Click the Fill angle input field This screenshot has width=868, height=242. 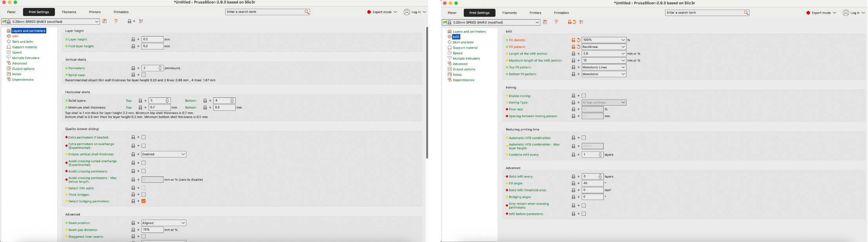pyautogui.click(x=592, y=183)
